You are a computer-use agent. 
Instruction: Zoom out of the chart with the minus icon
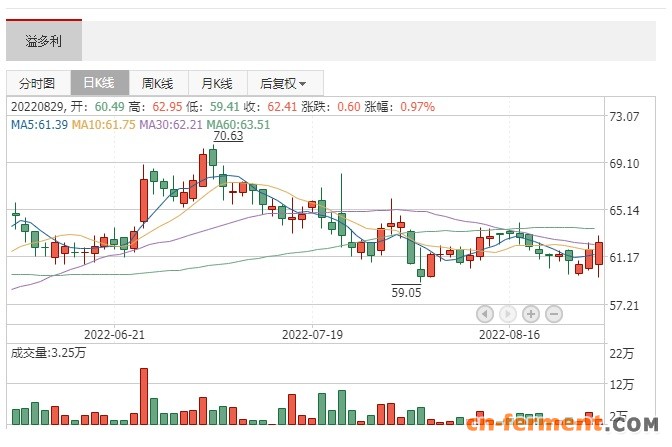coord(554,314)
